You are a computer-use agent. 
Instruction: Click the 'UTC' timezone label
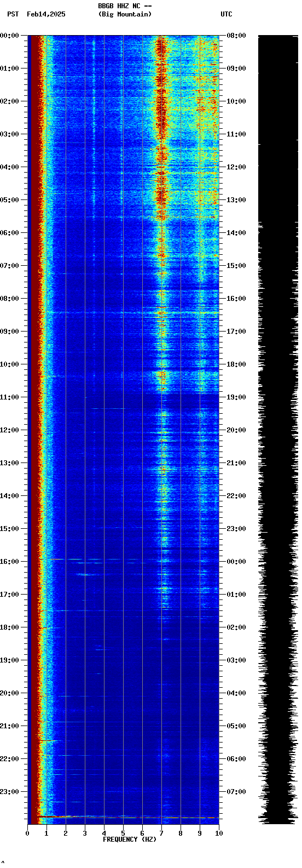[x=226, y=14]
